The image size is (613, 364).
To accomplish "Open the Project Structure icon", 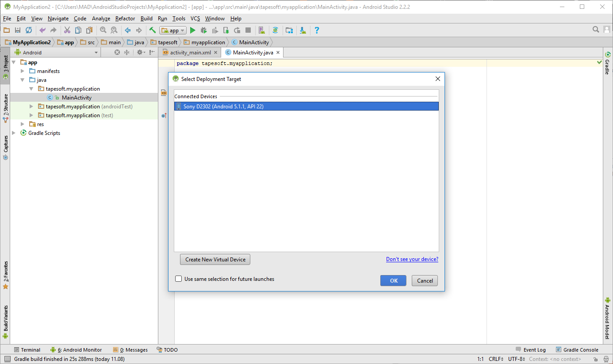I will (289, 30).
